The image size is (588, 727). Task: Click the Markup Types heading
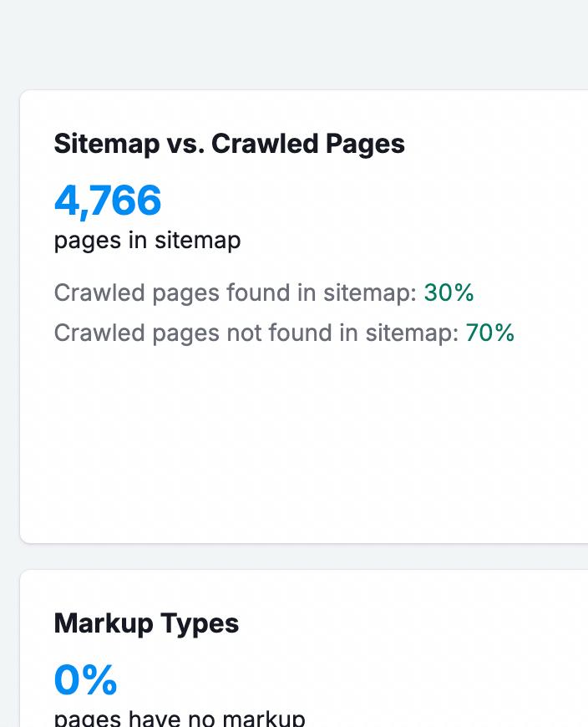tap(146, 623)
